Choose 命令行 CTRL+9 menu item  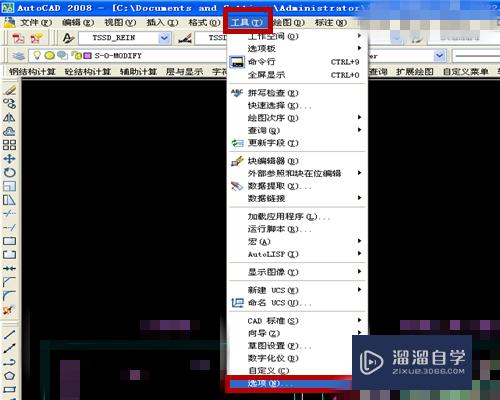tap(298, 62)
